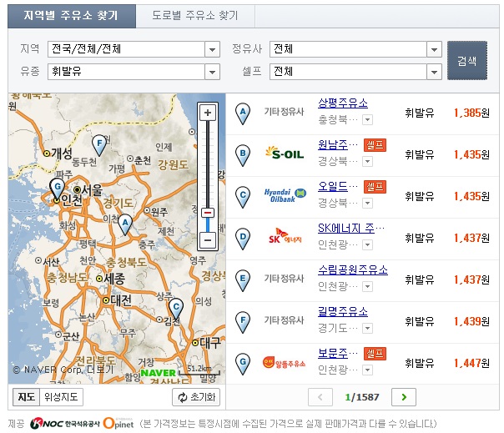504x433 pixels.
Task: Click the Hyundai Oilbank logo
Action: [x=285, y=195]
